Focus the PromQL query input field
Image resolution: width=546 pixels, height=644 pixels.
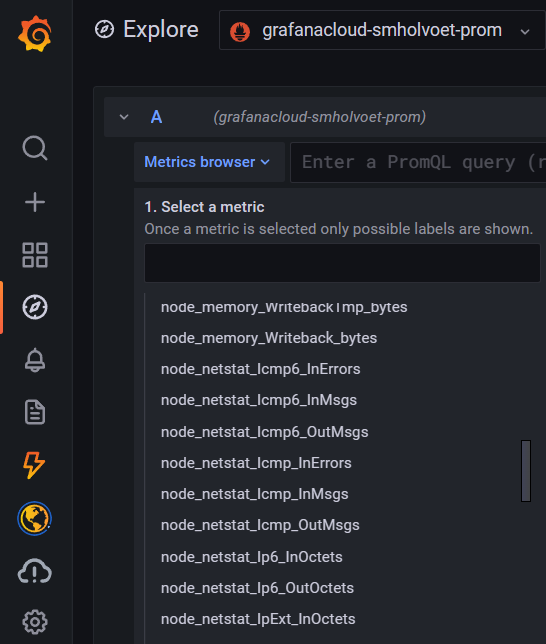(418, 162)
